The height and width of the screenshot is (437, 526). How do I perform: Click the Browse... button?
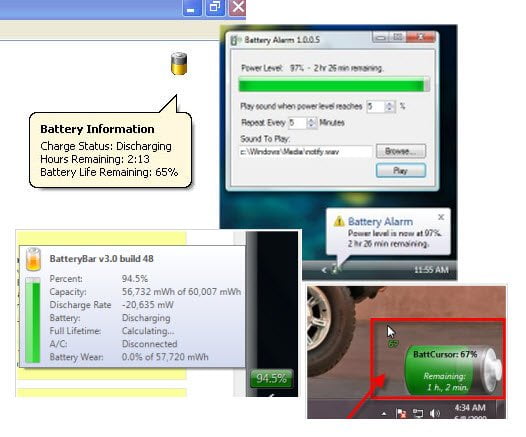pyautogui.click(x=401, y=151)
